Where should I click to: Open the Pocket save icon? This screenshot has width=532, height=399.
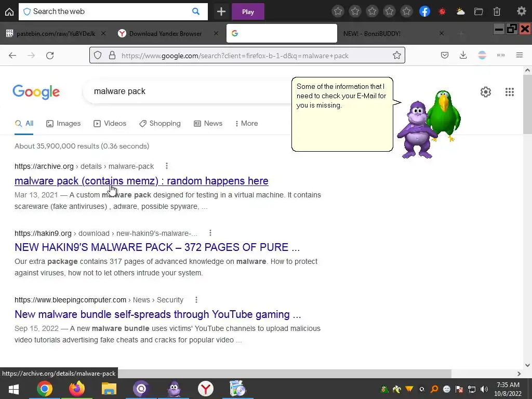pyautogui.click(x=445, y=55)
